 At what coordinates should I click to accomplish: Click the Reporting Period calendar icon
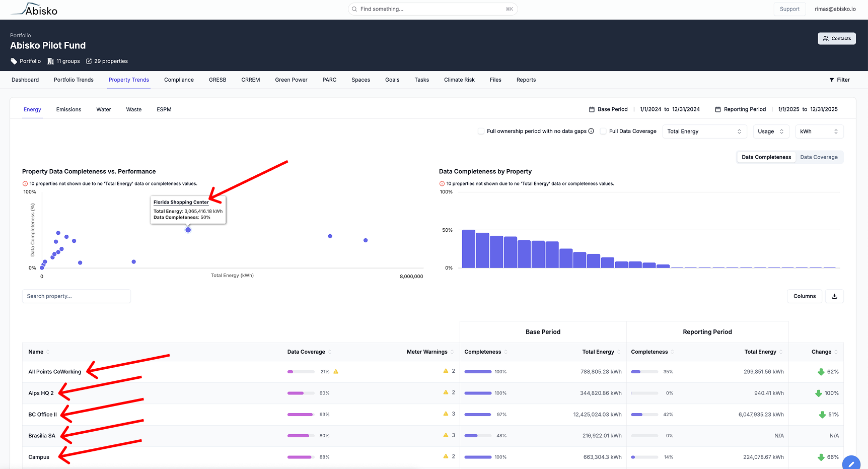click(x=718, y=109)
